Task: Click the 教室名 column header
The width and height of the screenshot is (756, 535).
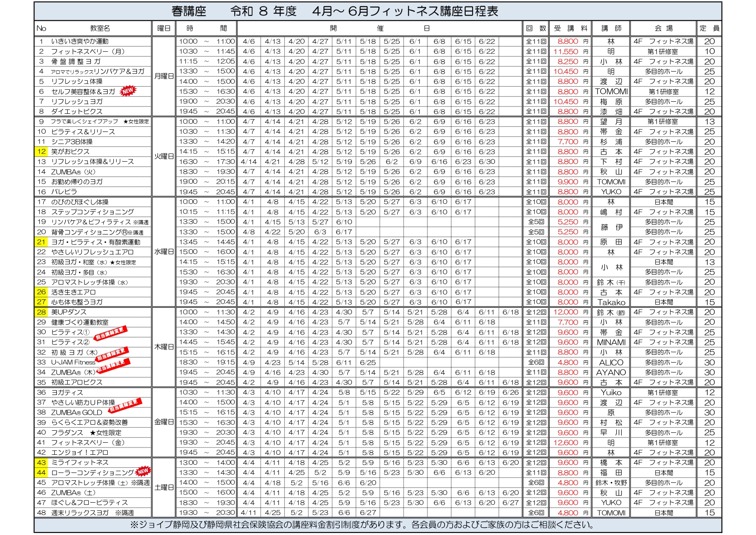Action: [100, 28]
